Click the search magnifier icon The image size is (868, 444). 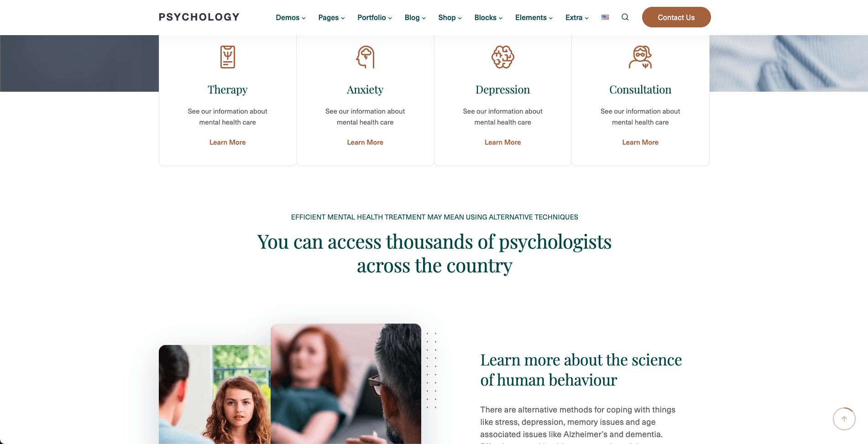tap(625, 17)
